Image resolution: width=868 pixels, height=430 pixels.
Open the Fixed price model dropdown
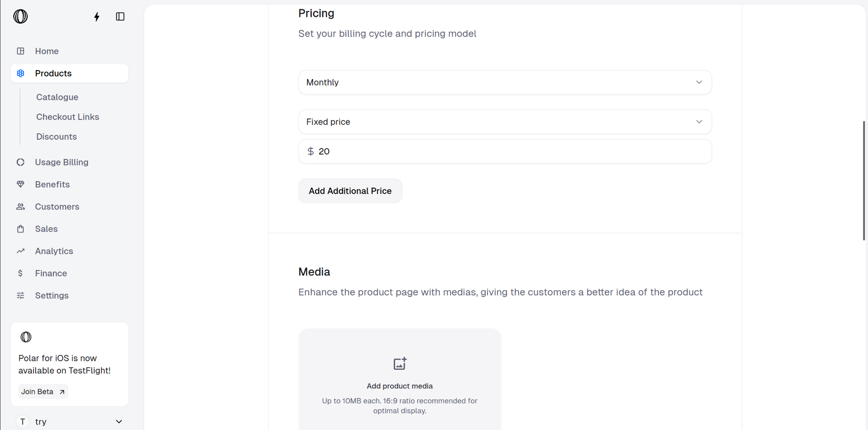pos(504,122)
